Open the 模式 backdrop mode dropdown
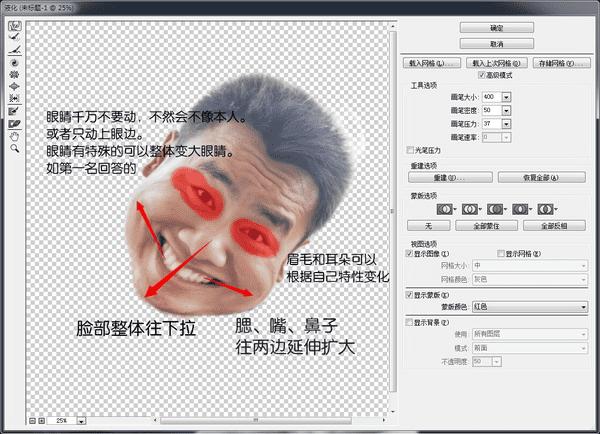The image size is (600, 434). click(x=530, y=348)
